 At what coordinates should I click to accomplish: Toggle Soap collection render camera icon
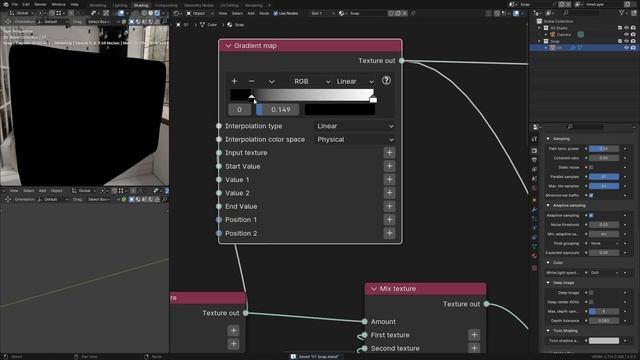point(633,41)
